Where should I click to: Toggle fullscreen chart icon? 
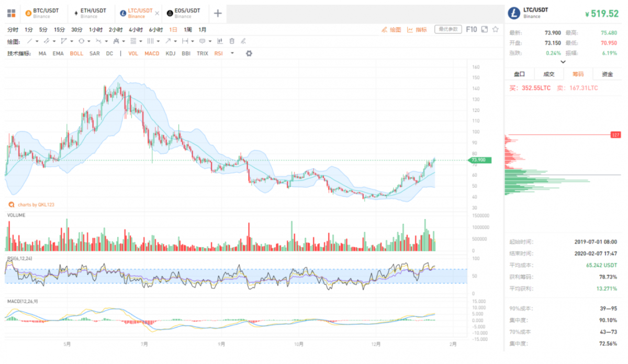pos(484,29)
